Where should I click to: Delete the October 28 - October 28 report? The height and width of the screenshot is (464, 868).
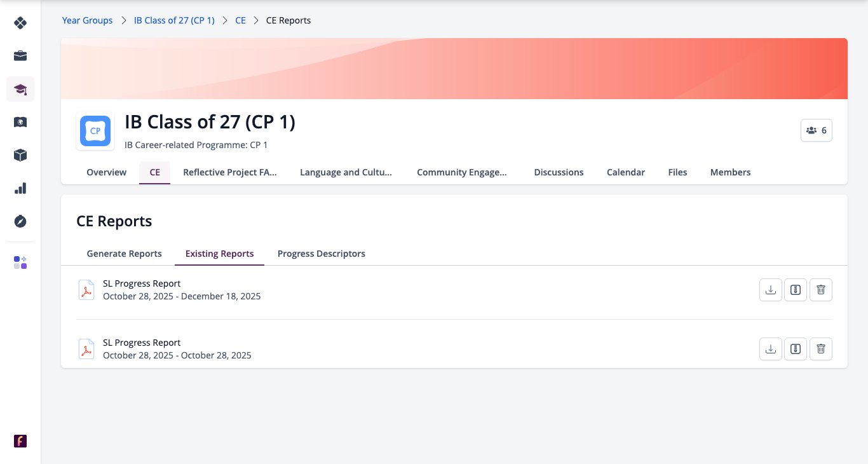coord(821,349)
